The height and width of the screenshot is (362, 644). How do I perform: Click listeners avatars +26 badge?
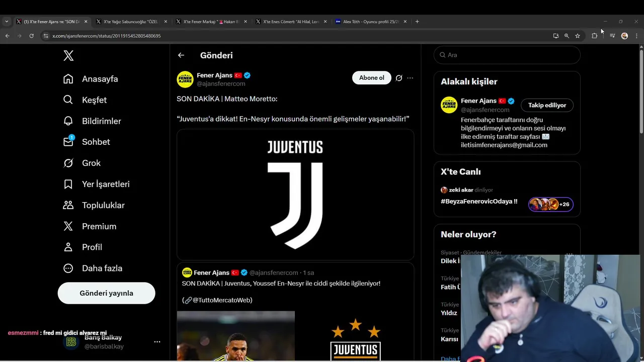[550, 204]
